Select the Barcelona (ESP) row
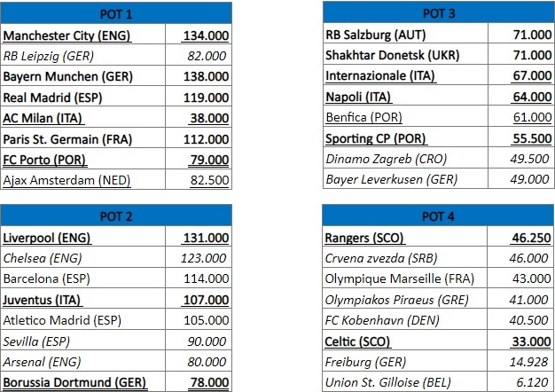 click(x=116, y=278)
